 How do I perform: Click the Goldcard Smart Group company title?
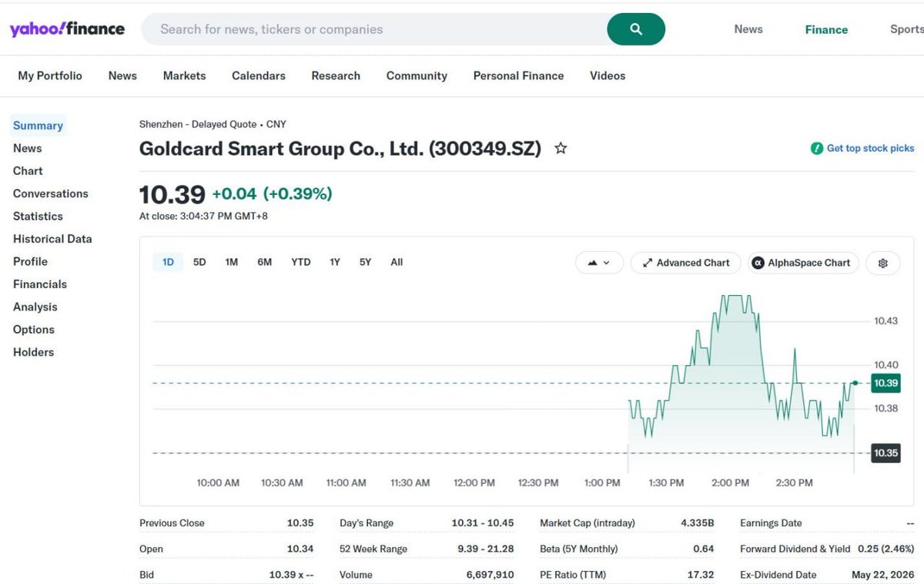340,149
